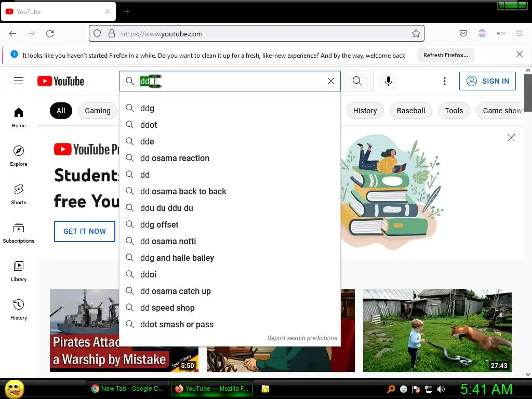Choose suggestion 'dd osama back to back'

coord(230,191)
